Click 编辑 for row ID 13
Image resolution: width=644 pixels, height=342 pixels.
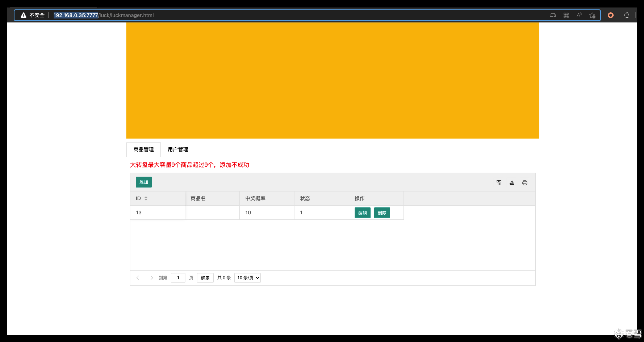(x=362, y=213)
